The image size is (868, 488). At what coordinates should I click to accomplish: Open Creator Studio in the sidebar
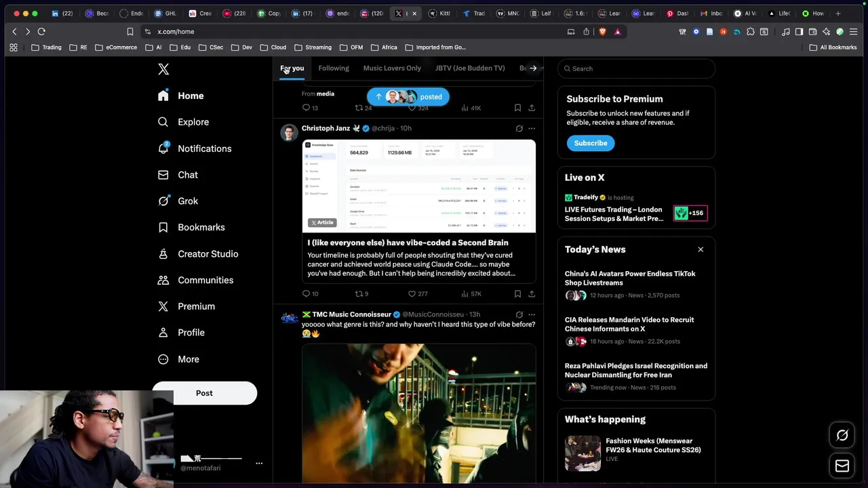coord(198,254)
